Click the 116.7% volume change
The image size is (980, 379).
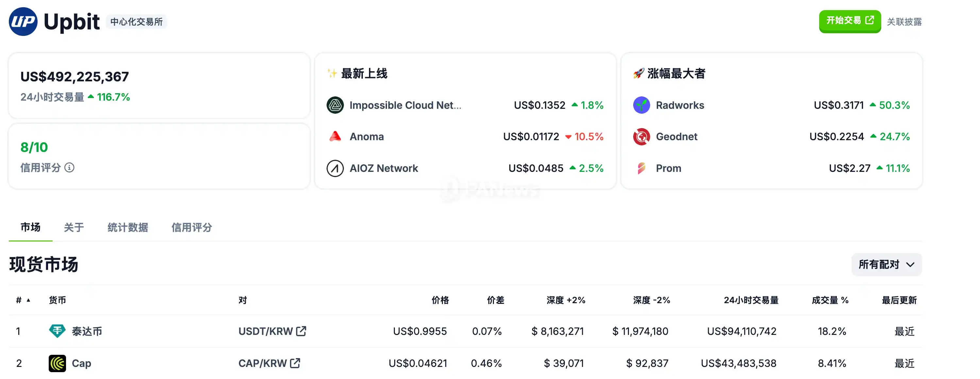[113, 97]
